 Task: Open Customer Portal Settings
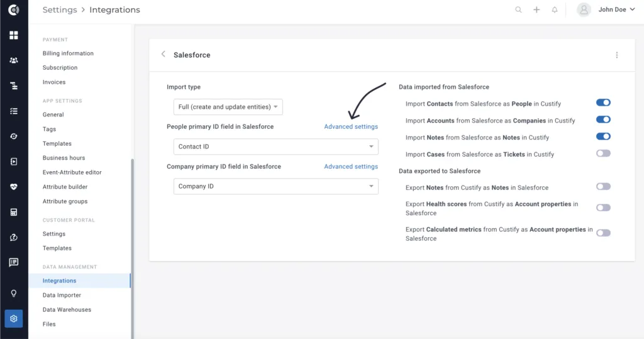54,234
